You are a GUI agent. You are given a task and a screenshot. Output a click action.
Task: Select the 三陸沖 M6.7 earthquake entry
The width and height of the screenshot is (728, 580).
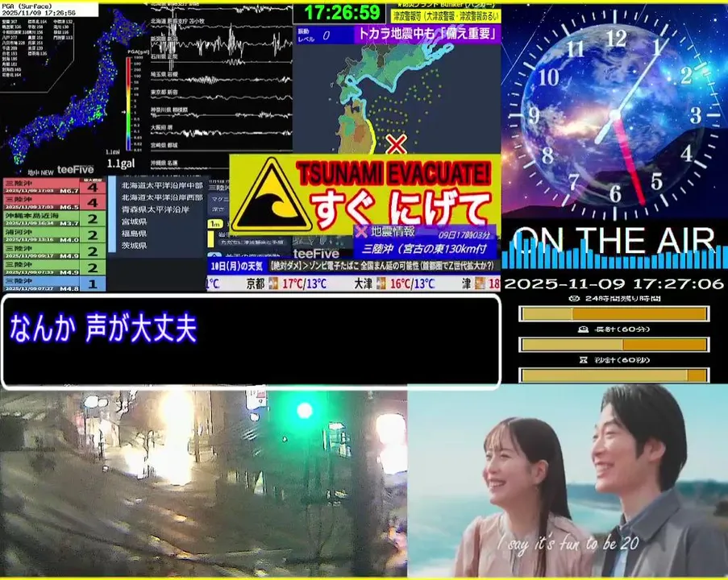coord(54,187)
